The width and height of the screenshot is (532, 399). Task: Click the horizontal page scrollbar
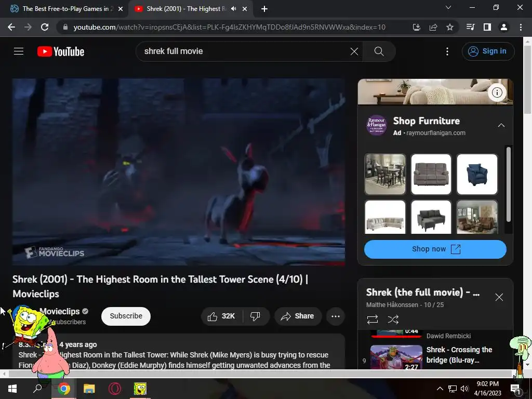pos(260,374)
